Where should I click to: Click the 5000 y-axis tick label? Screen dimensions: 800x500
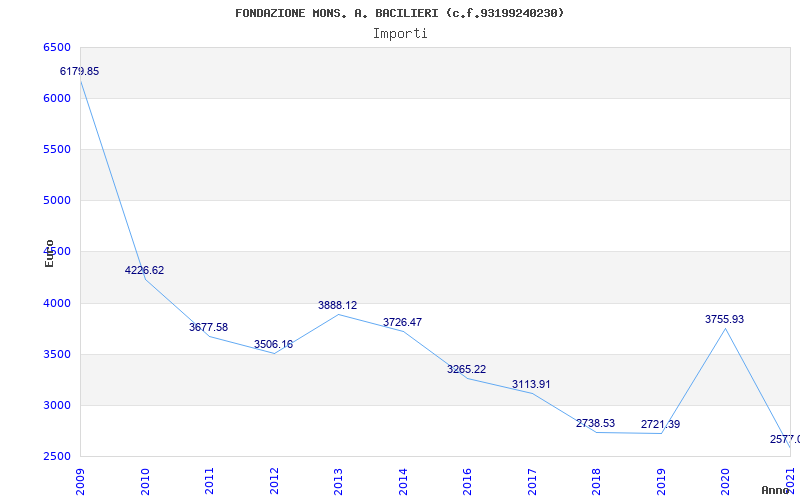point(57,201)
